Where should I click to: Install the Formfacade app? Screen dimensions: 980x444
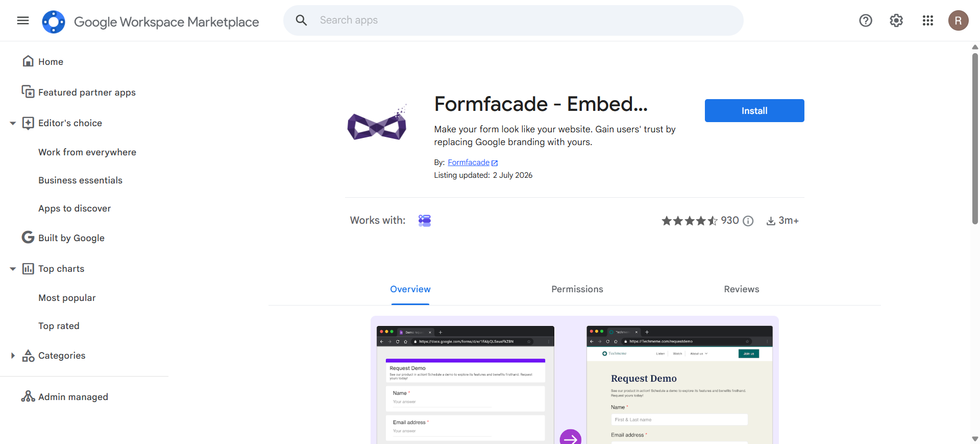click(754, 110)
